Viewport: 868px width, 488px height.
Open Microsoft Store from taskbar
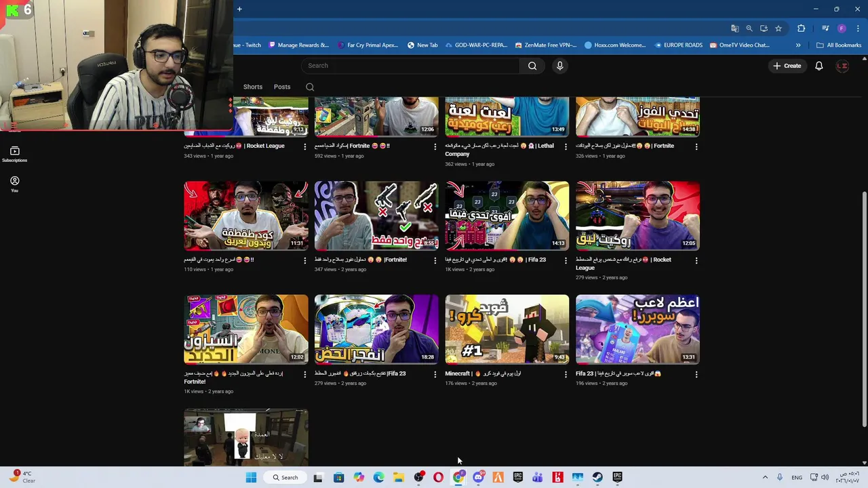[338, 477]
